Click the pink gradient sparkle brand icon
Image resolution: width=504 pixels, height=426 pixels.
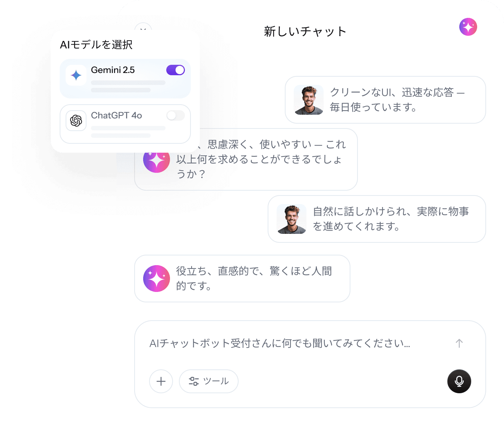468,26
